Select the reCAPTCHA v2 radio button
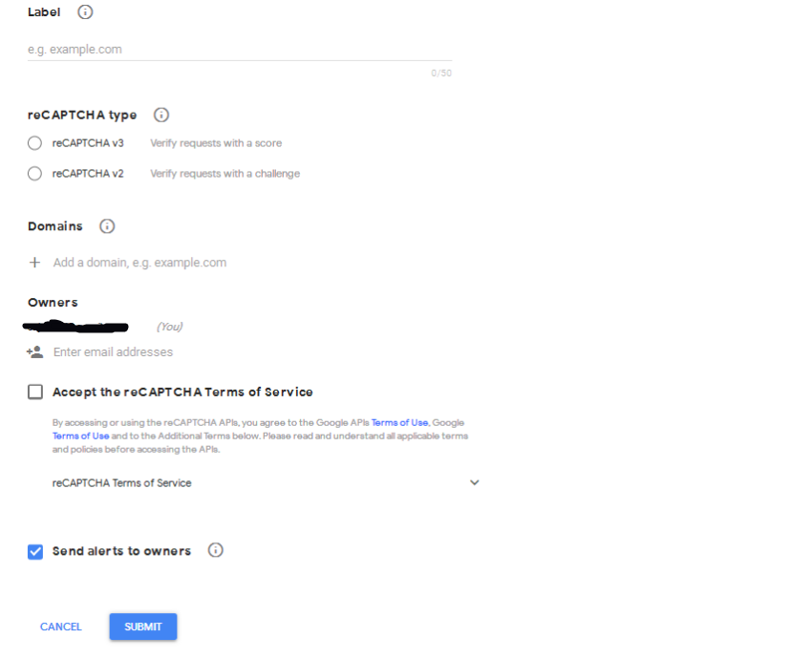The image size is (812, 659). pos(35,174)
